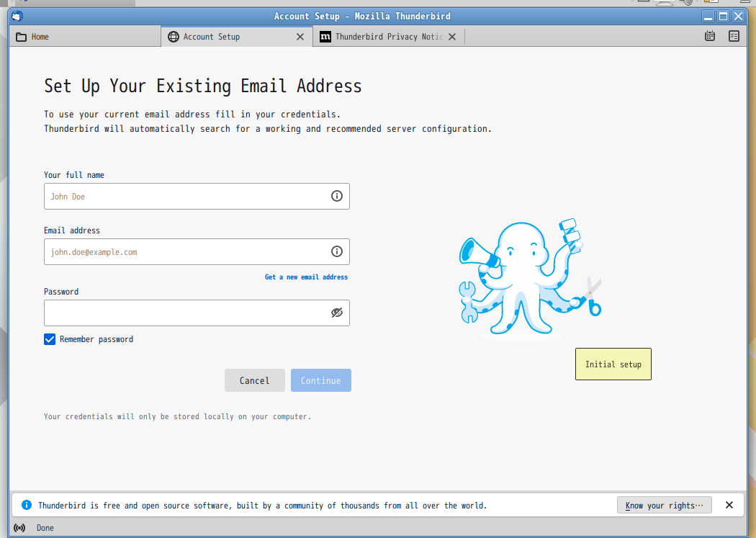The height and width of the screenshot is (538, 756).
Task: Click the info icon in notification bar
Action: coord(27,505)
